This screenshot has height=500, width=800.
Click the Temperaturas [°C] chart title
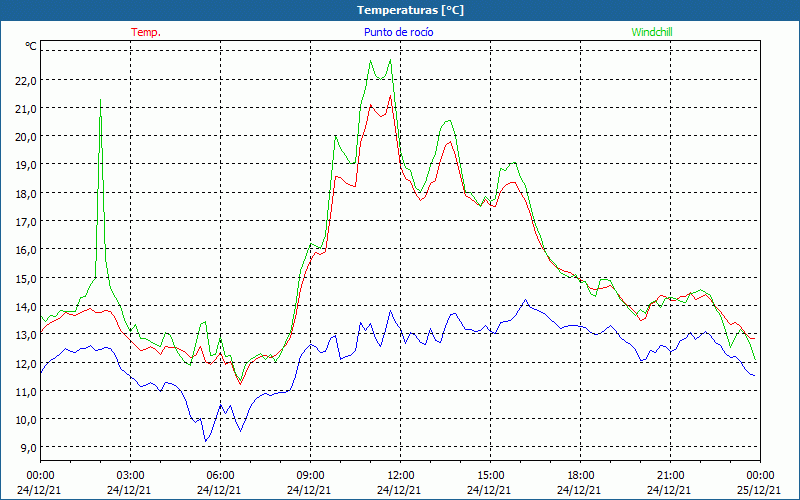coord(410,10)
